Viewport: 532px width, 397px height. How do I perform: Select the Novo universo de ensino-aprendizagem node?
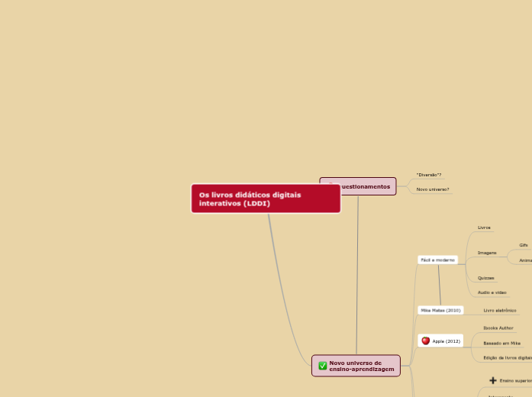pyautogui.click(x=361, y=366)
